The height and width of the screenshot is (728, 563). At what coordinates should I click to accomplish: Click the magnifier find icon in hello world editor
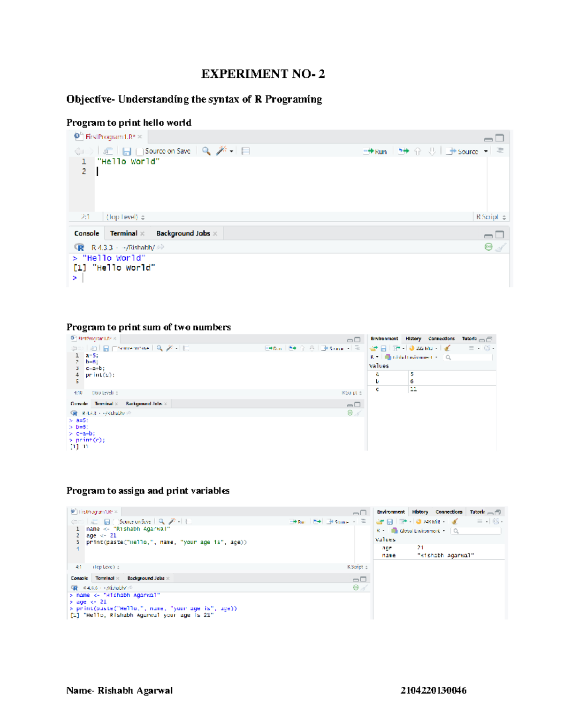[x=206, y=151]
